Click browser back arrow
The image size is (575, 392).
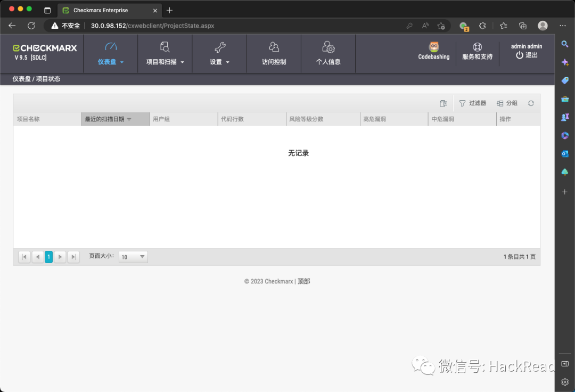(12, 26)
